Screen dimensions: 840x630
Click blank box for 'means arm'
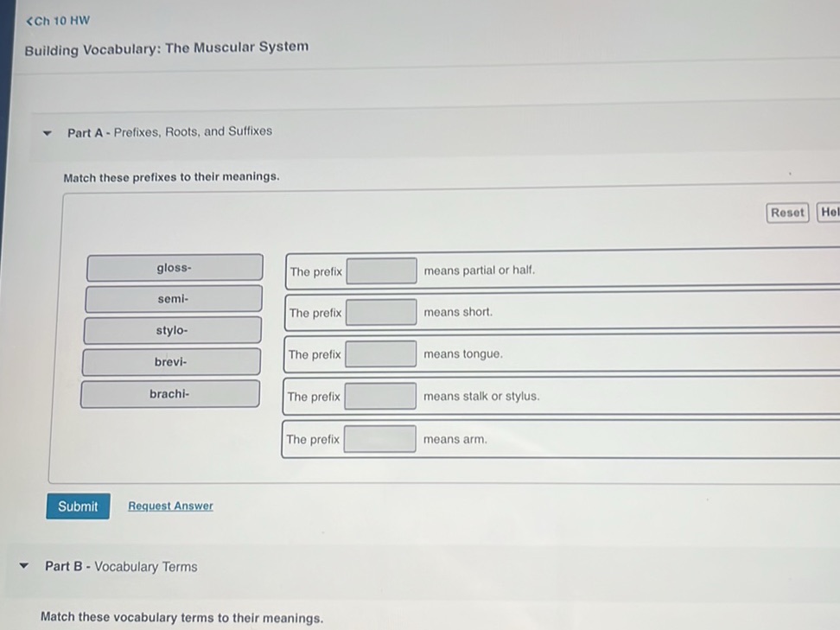[379, 439]
